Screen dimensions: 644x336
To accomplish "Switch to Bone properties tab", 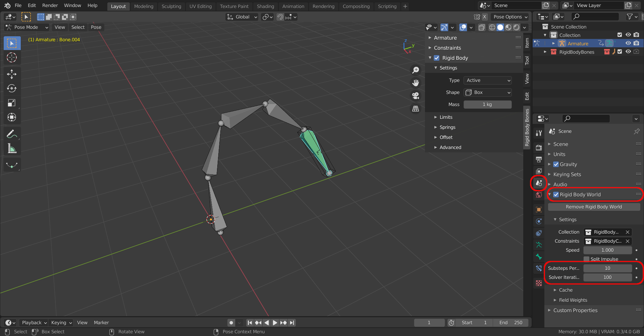I will point(539,256).
